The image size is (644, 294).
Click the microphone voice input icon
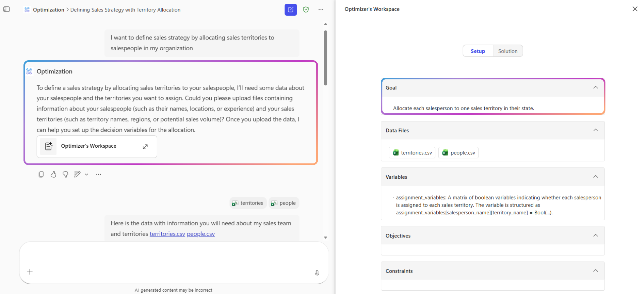(x=317, y=273)
